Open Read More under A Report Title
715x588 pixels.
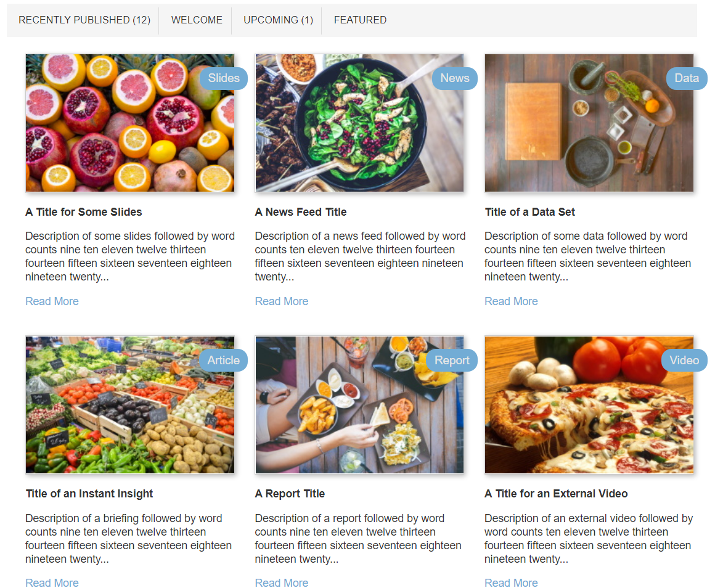[281, 583]
